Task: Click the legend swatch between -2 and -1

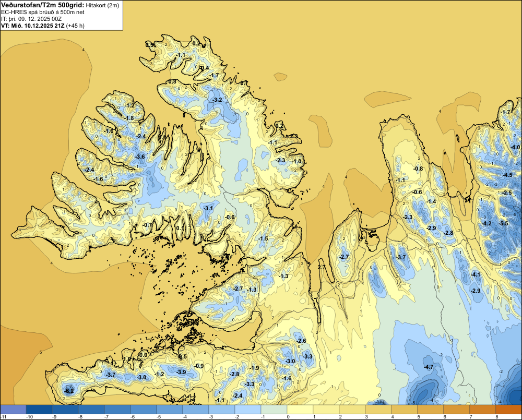Action: tap(248, 410)
